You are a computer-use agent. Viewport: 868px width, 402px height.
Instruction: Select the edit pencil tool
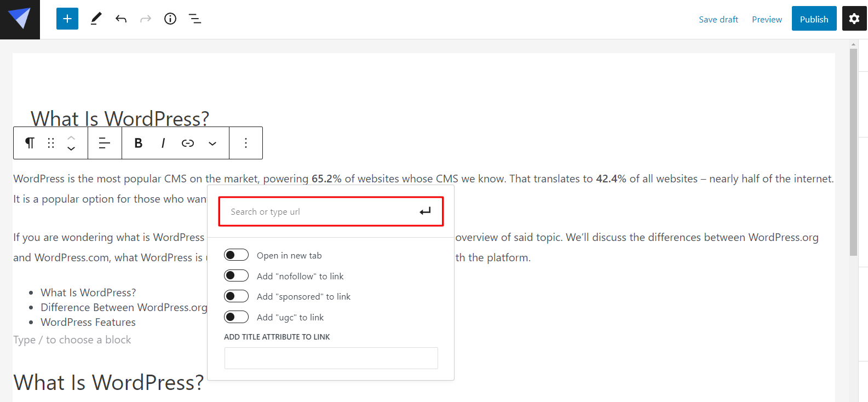[x=96, y=19]
